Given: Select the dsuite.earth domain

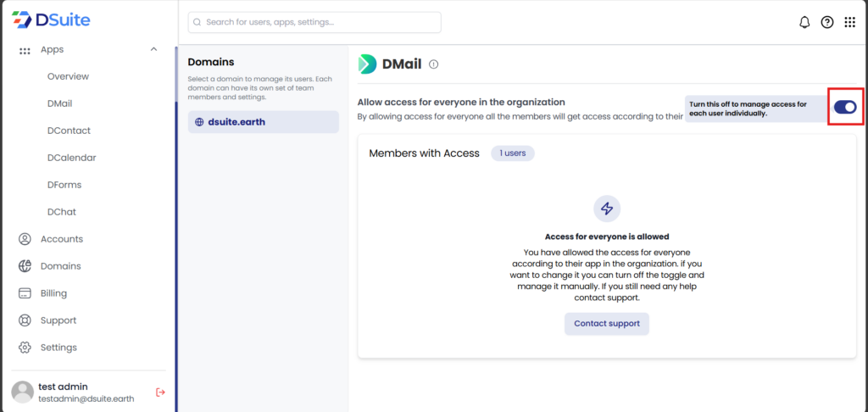Looking at the screenshot, I should point(263,122).
